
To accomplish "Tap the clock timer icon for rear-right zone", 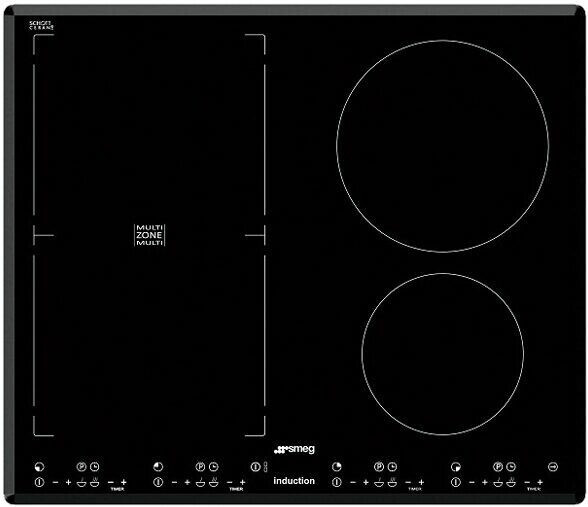I will [x=392, y=466].
